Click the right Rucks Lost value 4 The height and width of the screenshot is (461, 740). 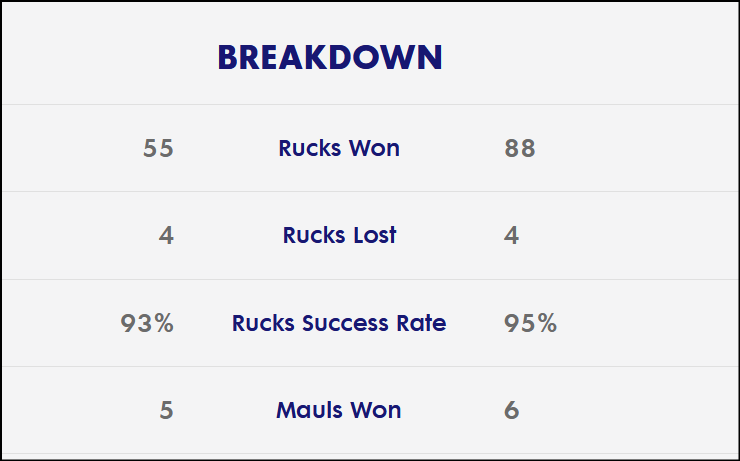coord(512,235)
